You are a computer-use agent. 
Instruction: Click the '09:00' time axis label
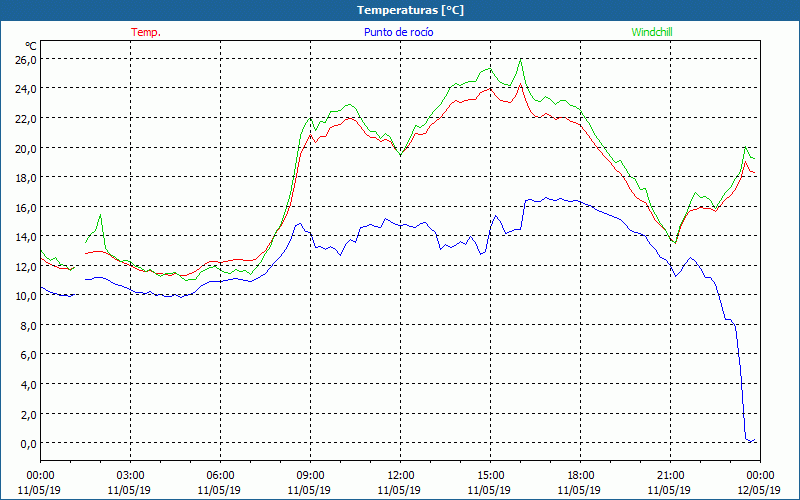(x=310, y=475)
